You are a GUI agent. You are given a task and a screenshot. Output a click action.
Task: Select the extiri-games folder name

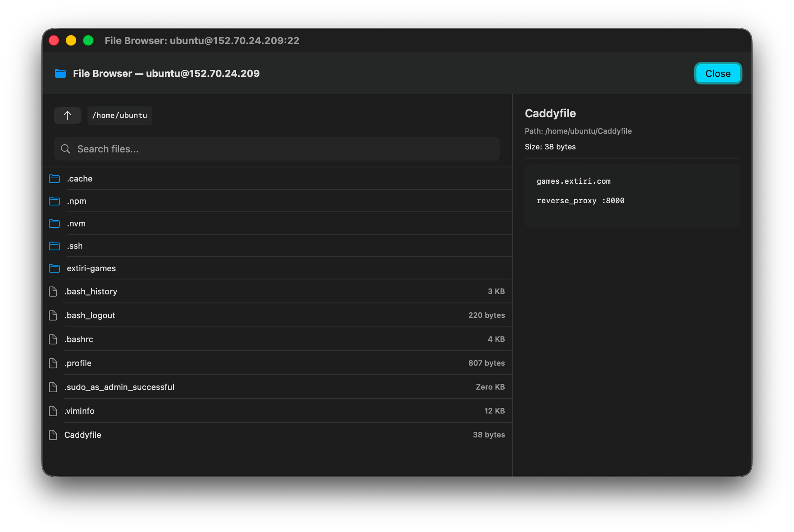click(x=91, y=268)
